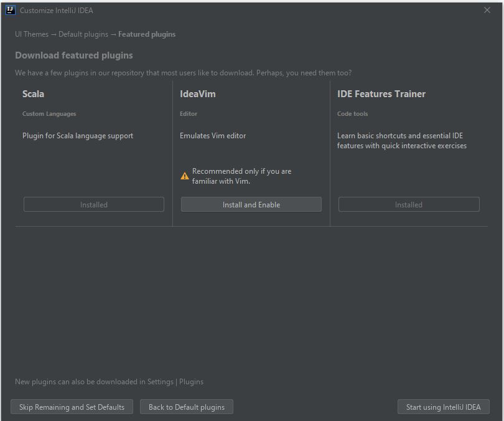Select the Featured plugins breadcrumb step
This screenshot has width=504, height=421.
tap(147, 34)
